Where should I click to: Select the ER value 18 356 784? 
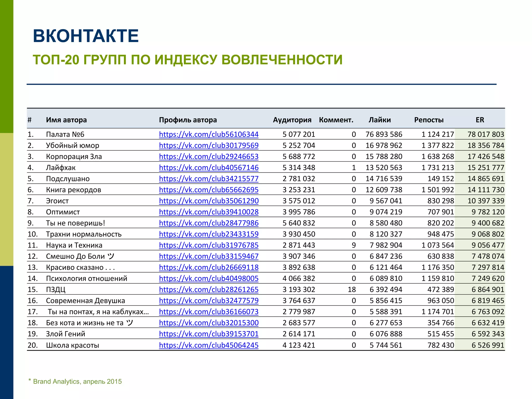click(x=486, y=145)
